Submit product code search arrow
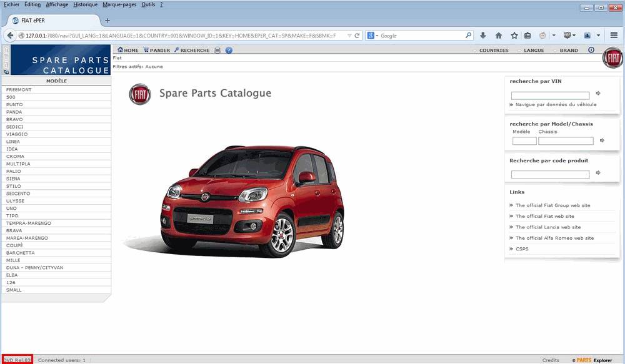The width and height of the screenshot is (625, 364). pos(598,172)
